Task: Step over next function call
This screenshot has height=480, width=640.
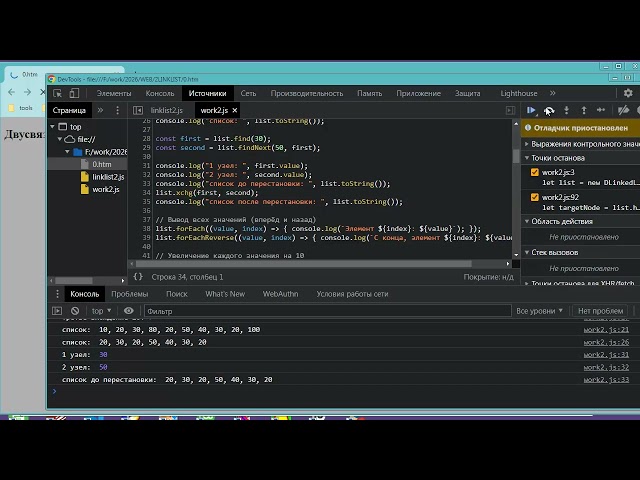Action: [549, 110]
